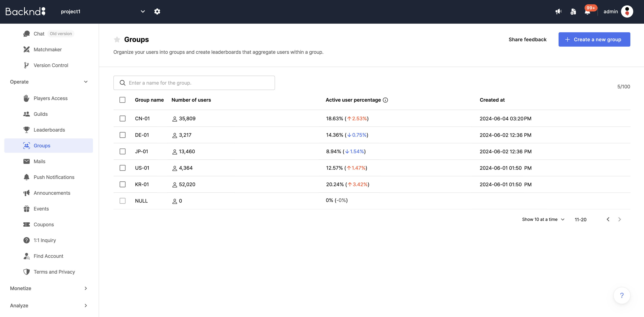Open the project1 dropdown menu
The height and width of the screenshot is (317, 644).
143,11
